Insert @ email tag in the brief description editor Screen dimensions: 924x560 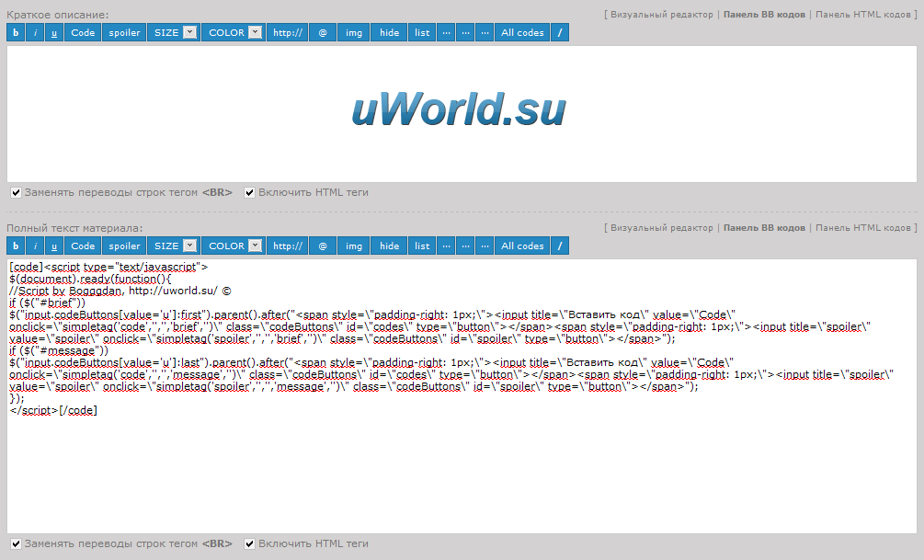pos(323,32)
